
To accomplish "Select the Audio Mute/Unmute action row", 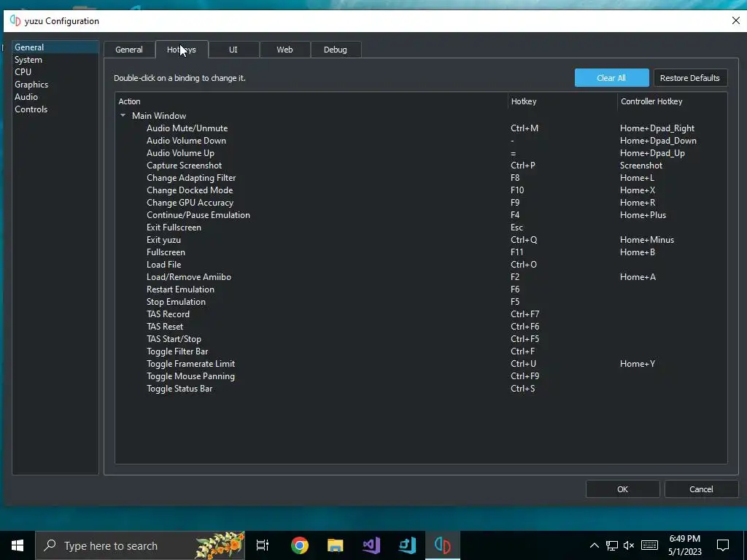I will click(x=187, y=128).
